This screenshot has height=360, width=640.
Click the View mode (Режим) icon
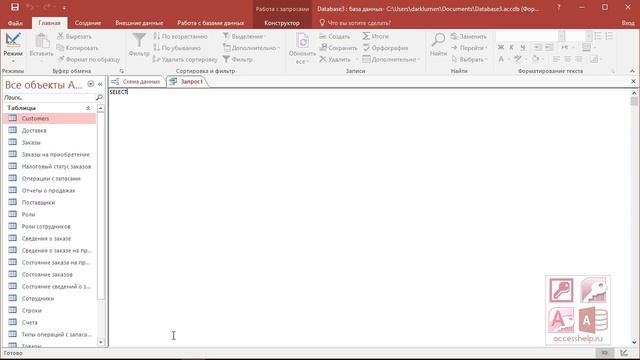tap(13, 40)
